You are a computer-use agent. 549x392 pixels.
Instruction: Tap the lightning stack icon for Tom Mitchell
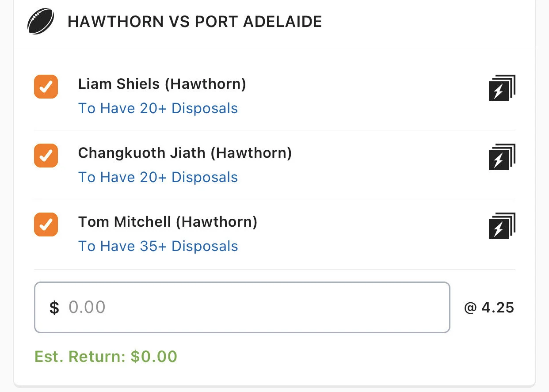(x=502, y=226)
